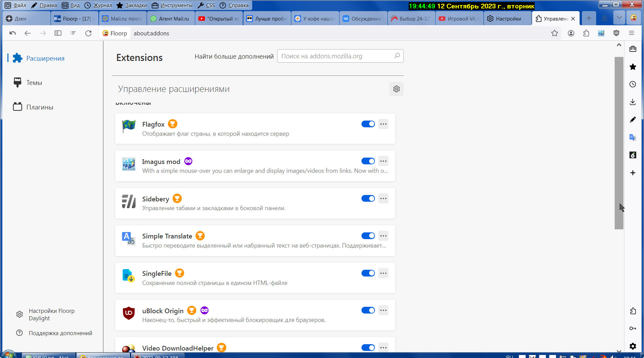
Task: Open more options for SingleFile
Action: point(383,273)
